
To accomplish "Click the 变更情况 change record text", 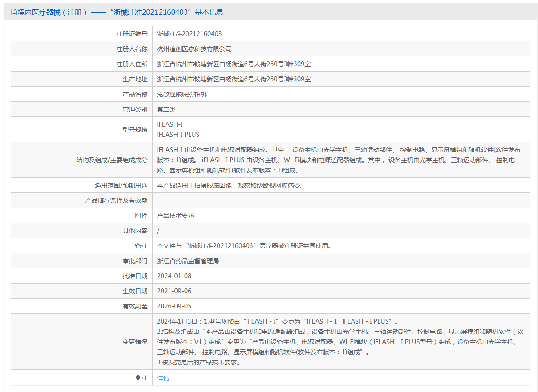I will [338, 342].
